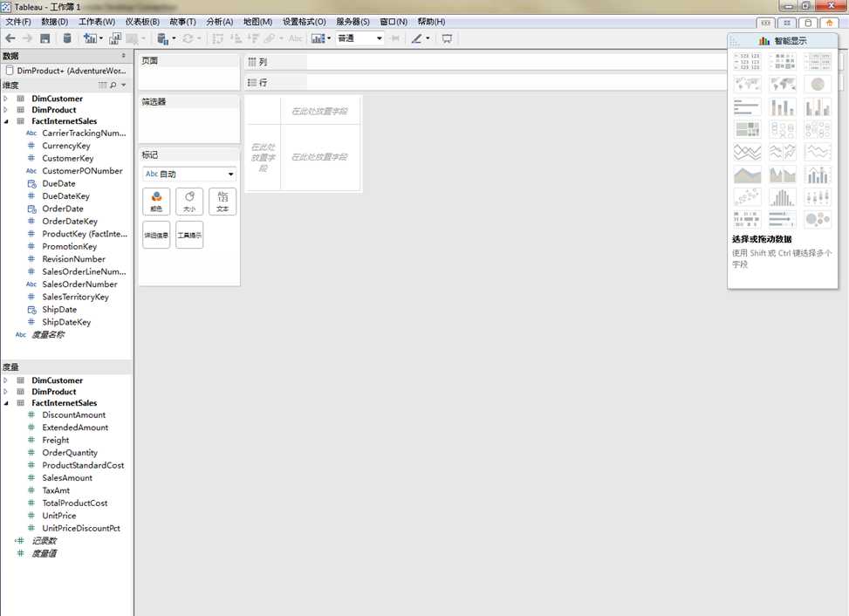The height and width of the screenshot is (616, 849).
Task: Select the heat map chart type
Action: point(783,61)
